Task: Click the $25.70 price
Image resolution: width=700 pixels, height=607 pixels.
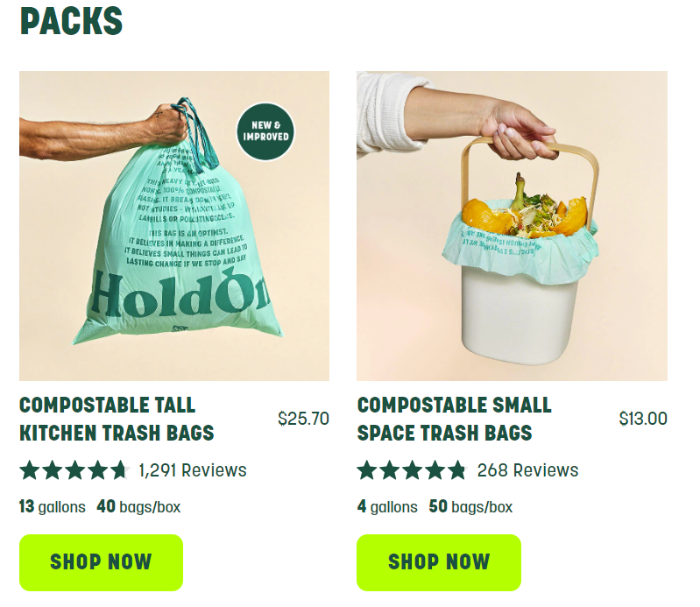Action: pos(303,419)
